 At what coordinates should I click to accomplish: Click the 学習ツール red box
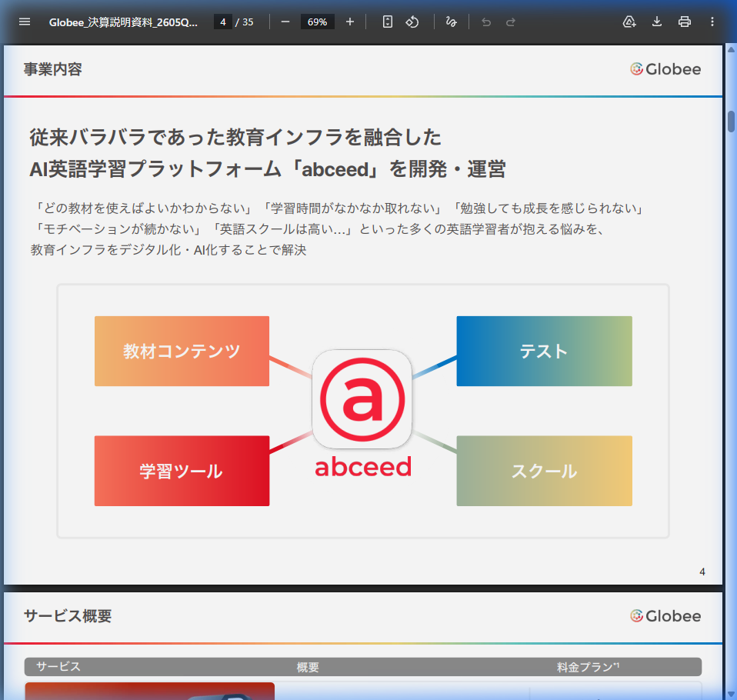[x=182, y=471]
